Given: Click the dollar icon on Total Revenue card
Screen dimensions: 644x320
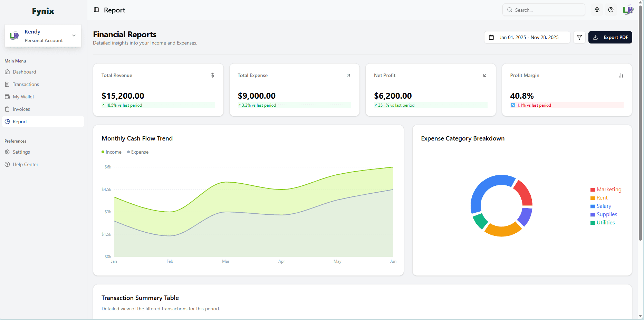Looking at the screenshot, I should coord(212,75).
